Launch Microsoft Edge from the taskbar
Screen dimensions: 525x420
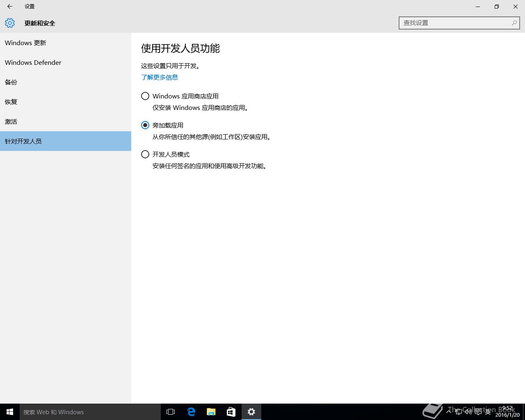tap(191, 412)
